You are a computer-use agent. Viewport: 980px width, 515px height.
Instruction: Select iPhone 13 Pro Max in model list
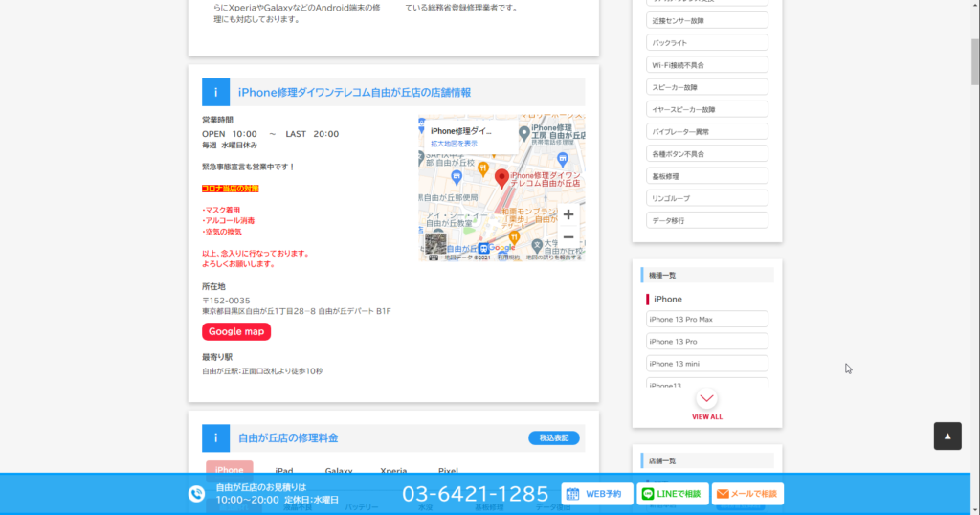click(x=707, y=320)
